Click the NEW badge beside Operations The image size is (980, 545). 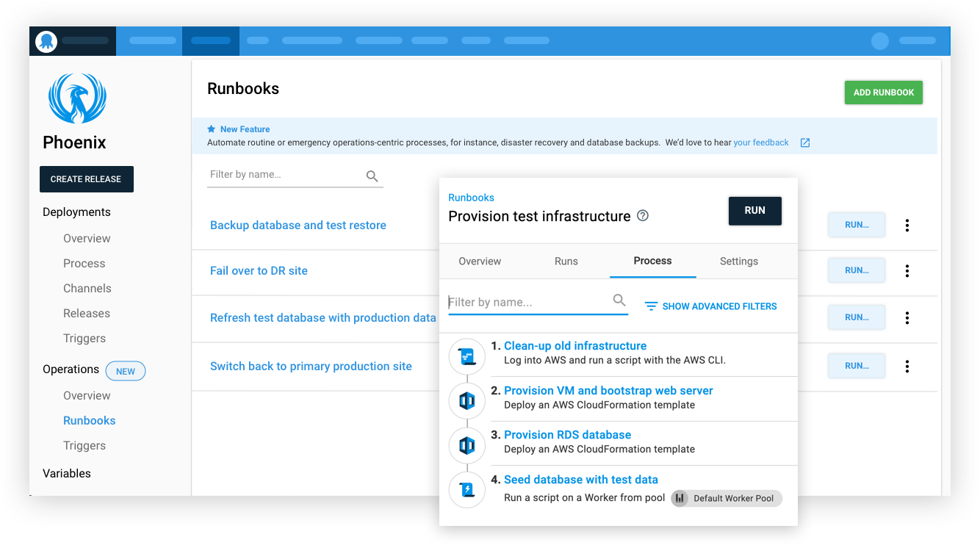tap(126, 371)
